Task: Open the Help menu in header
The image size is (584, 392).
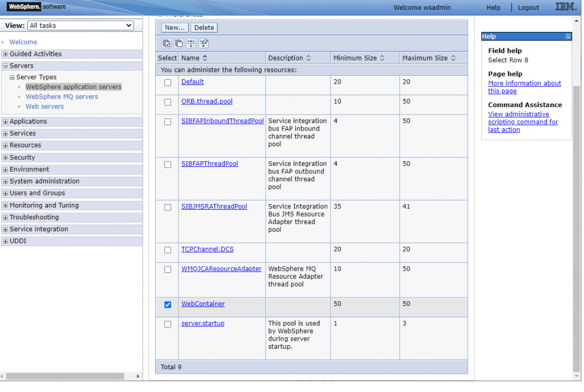Action: coord(493,7)
